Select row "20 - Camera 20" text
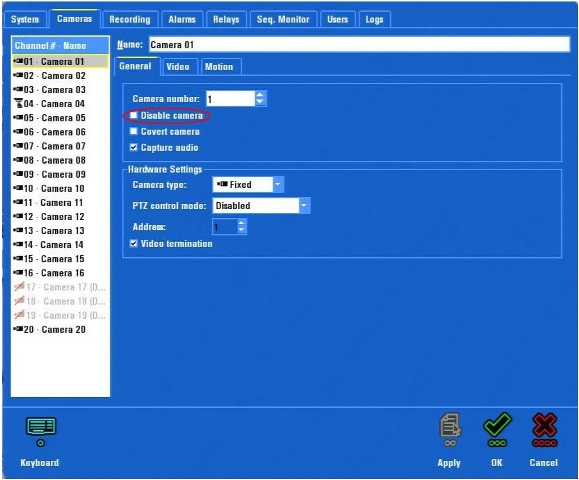Screen dimensions: 579x480 point(54,329)
